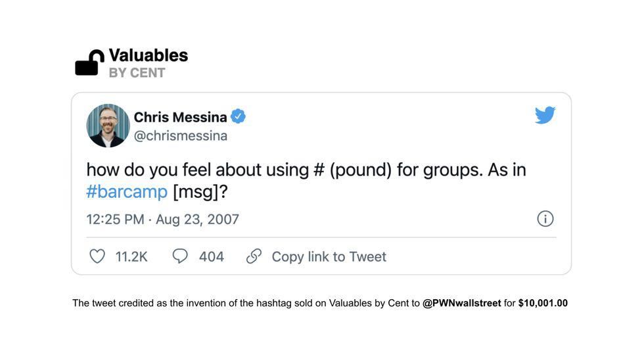
Task: Click the 12:25 PM Aug 23, 2007 timestamp
Action: point(163,220)
